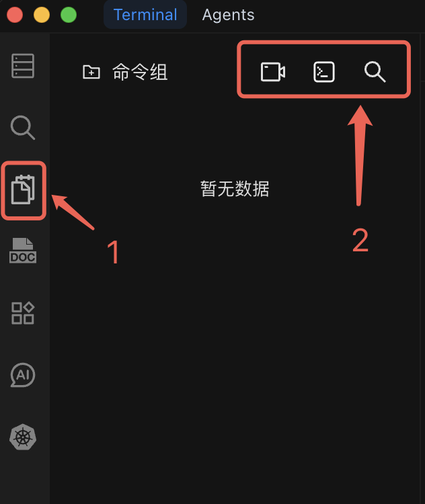Open the Kubernetes helm wheel icon
This screenshot has width=425, height=504.
pyautogui.click(x=23, y=437)
